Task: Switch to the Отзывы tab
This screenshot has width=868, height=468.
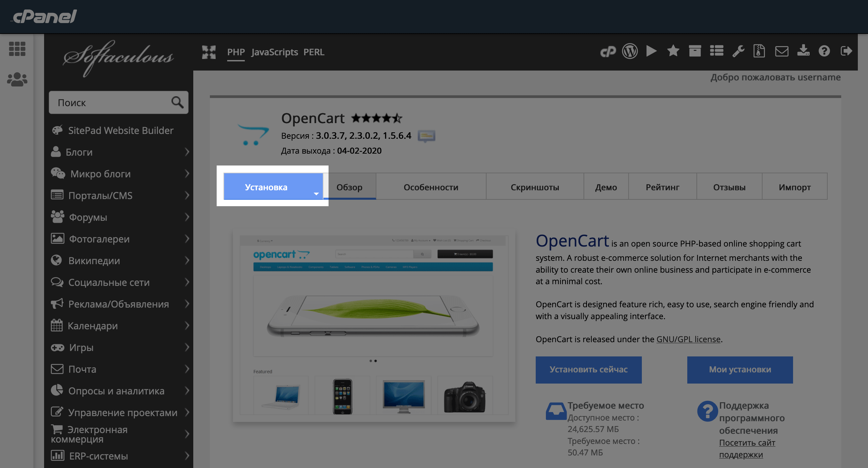Action: tap(729, 187)
